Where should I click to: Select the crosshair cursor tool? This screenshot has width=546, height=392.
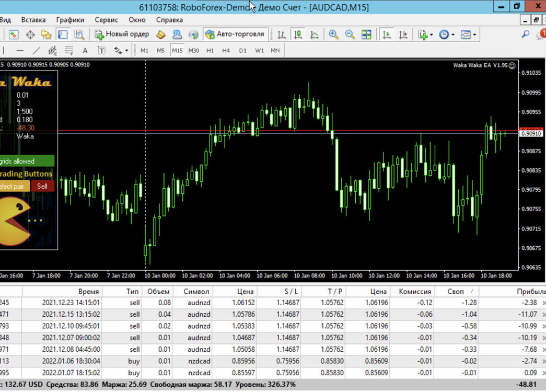tap(30, 34)
